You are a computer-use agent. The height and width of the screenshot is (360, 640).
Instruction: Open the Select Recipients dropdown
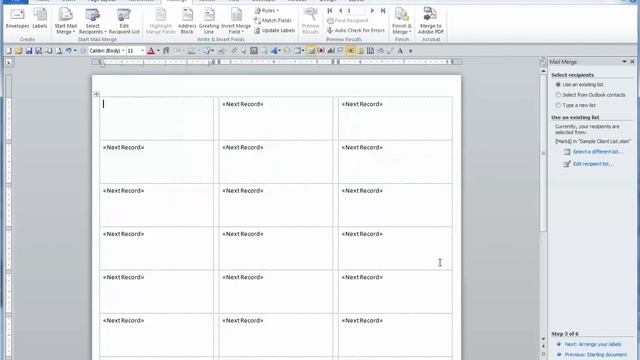92,21
